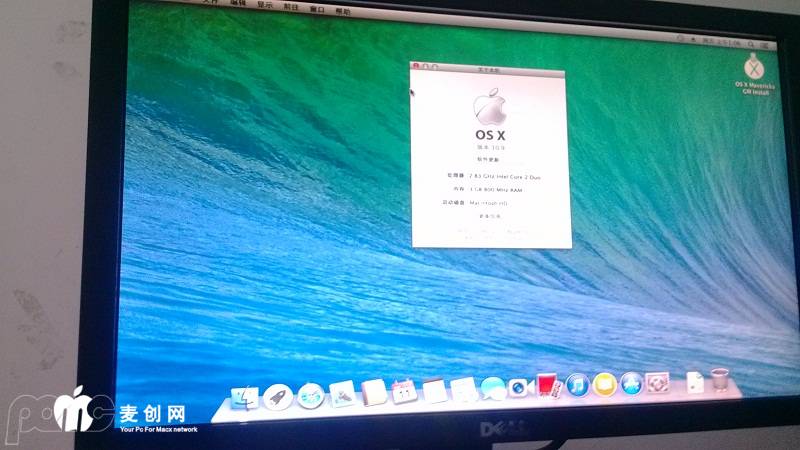Open iBooks icon in dock

pos(604,384)
